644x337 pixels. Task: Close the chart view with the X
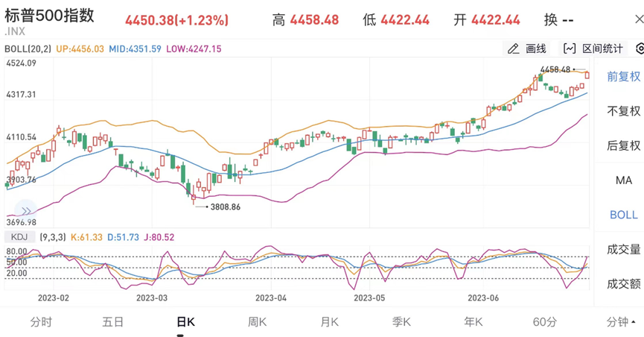tap(639, 19)
